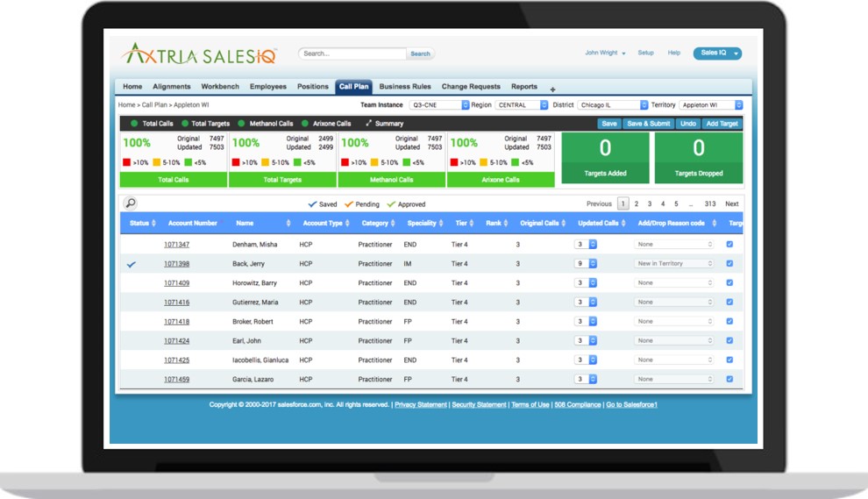
Task: Click the Status column sort arrows
Action: coord(155,224)
